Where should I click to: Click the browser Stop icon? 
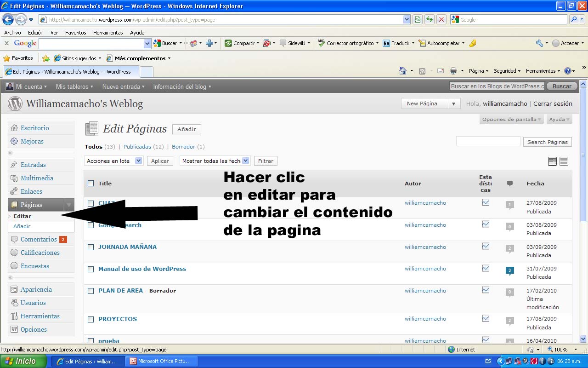(441, 20)
